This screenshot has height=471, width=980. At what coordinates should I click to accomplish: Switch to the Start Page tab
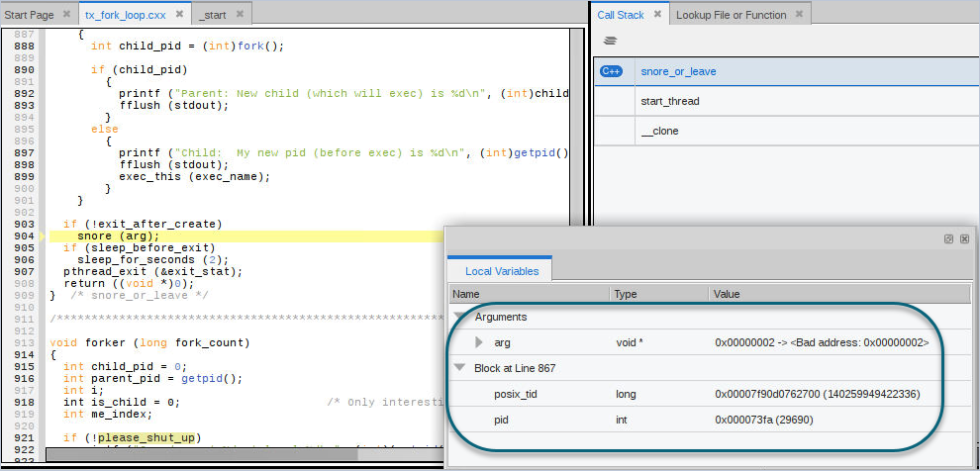click(x=30, y=15)
